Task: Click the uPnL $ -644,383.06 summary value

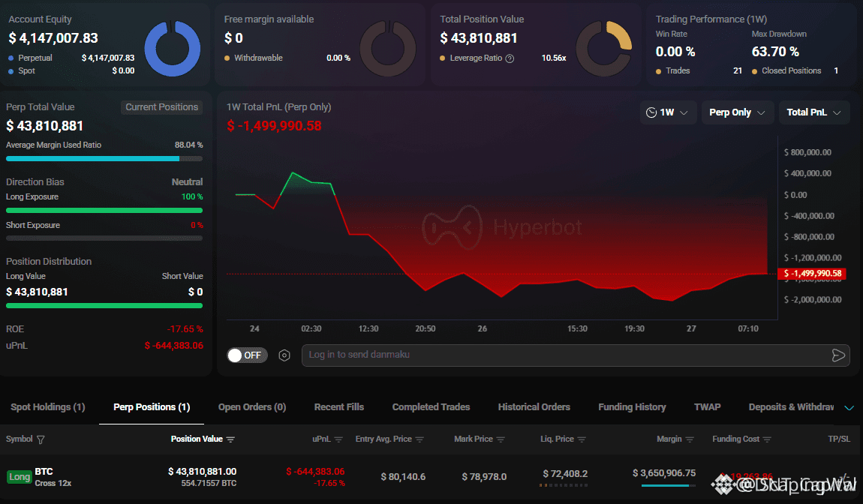Action: pos(174,346)
